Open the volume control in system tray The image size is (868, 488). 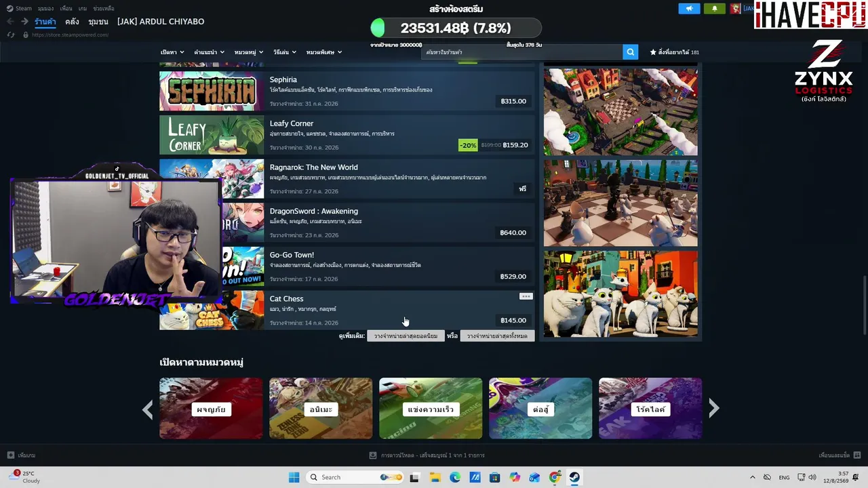812,477
